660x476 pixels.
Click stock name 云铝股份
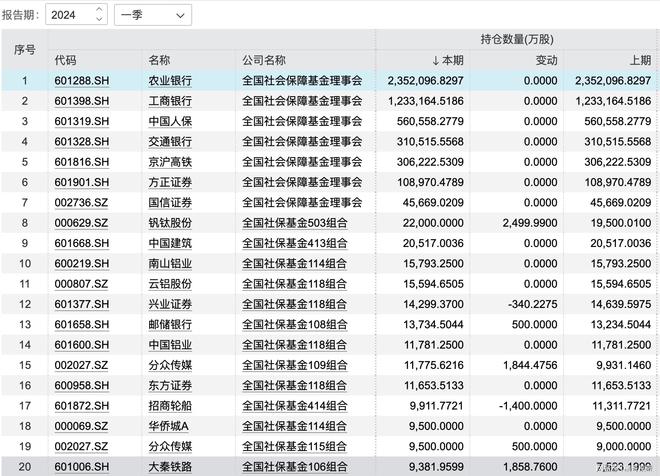[x=170, y=284]
